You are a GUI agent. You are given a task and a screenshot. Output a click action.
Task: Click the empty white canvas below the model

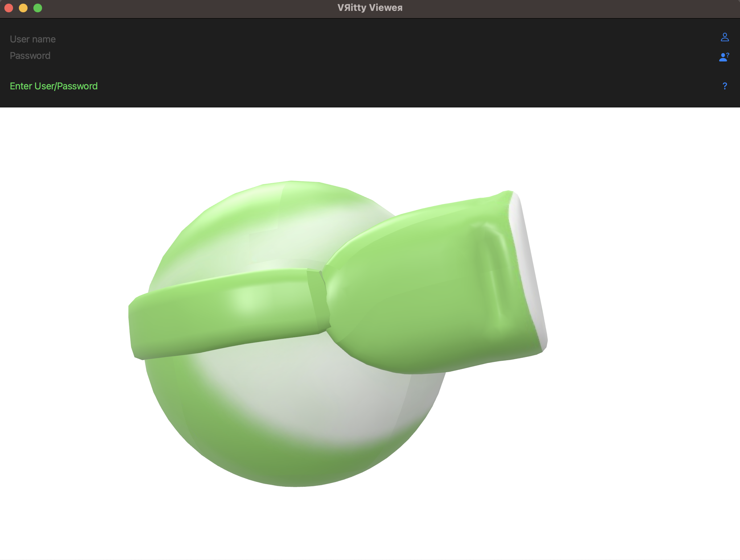coord(363,526)
